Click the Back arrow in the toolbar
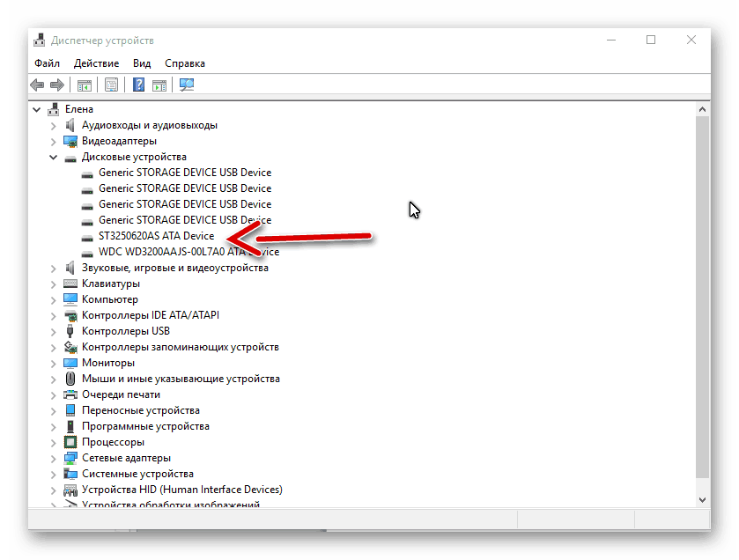 click(37, 85)
